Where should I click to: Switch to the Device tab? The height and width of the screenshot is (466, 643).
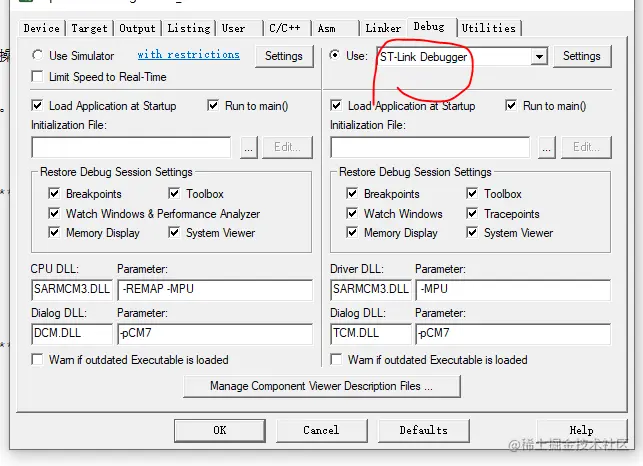[x=41, y=28]
